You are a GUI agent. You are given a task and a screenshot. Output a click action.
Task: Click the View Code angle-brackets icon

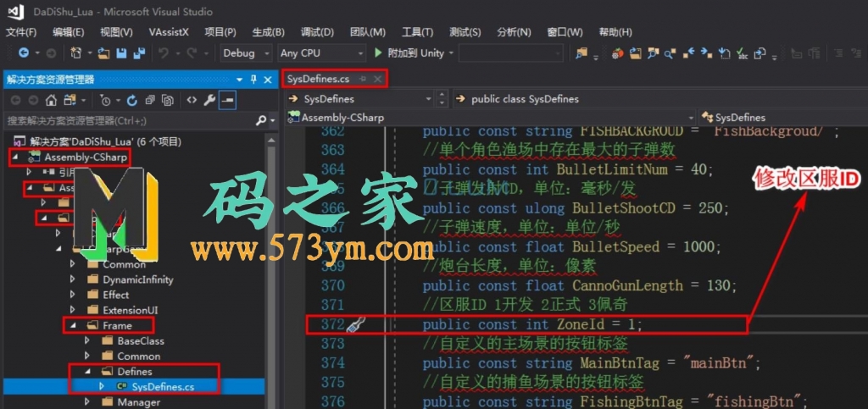[192, 100]
